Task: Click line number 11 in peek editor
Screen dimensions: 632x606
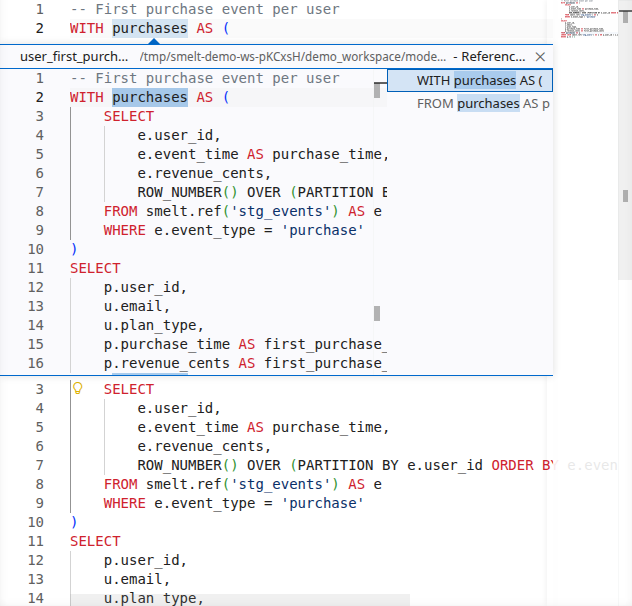Action: coord(35,268)
